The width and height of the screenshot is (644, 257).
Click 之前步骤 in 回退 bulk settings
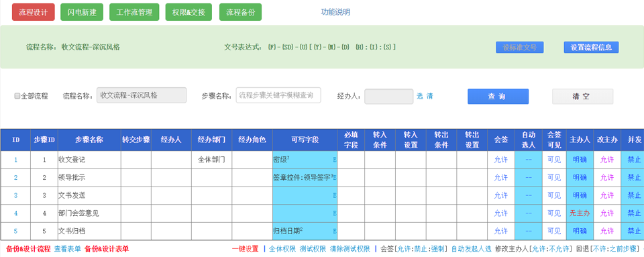(623, 249)
